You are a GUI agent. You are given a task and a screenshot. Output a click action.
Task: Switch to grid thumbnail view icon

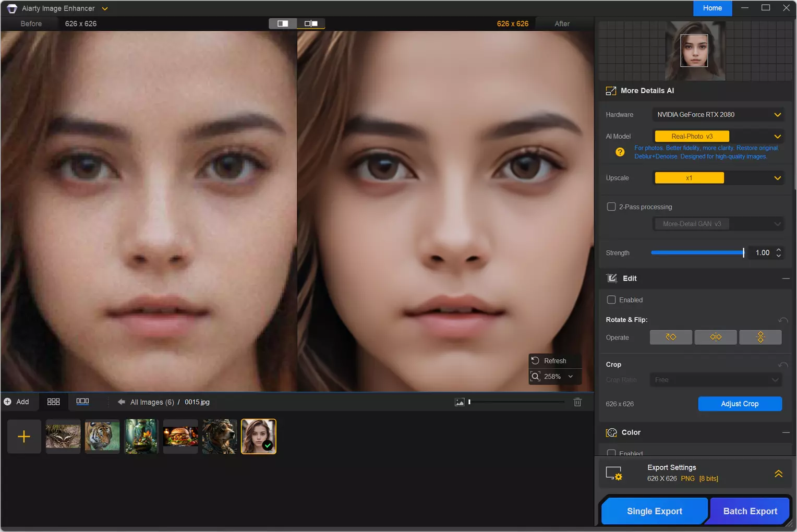click(x=53, y=402)
